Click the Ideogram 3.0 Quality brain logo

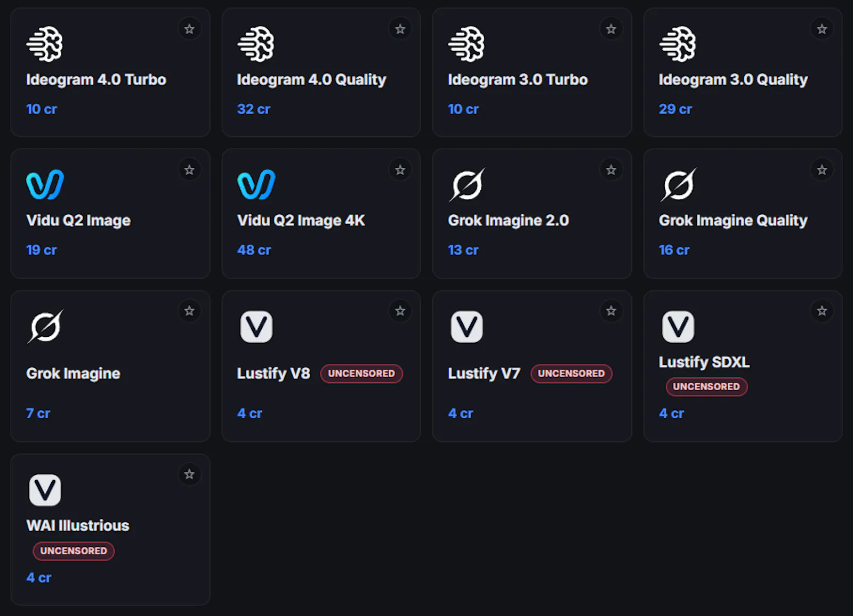tap(678, 44)
